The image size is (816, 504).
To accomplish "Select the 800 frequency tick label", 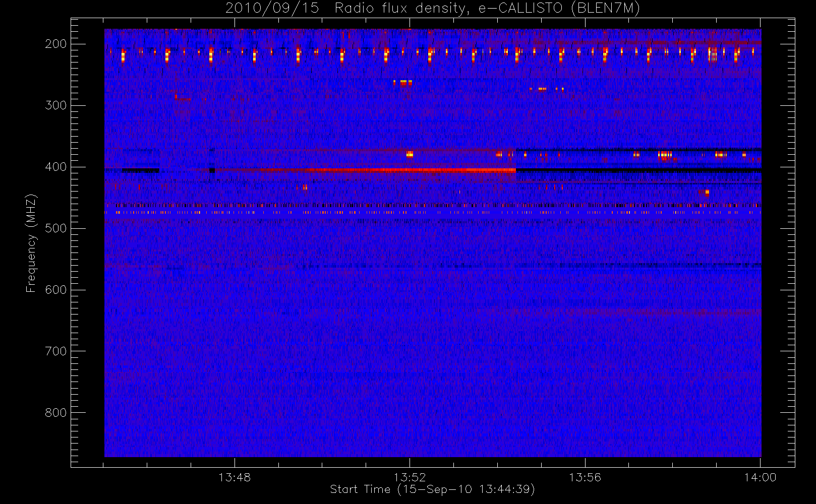I will [55, 413].
